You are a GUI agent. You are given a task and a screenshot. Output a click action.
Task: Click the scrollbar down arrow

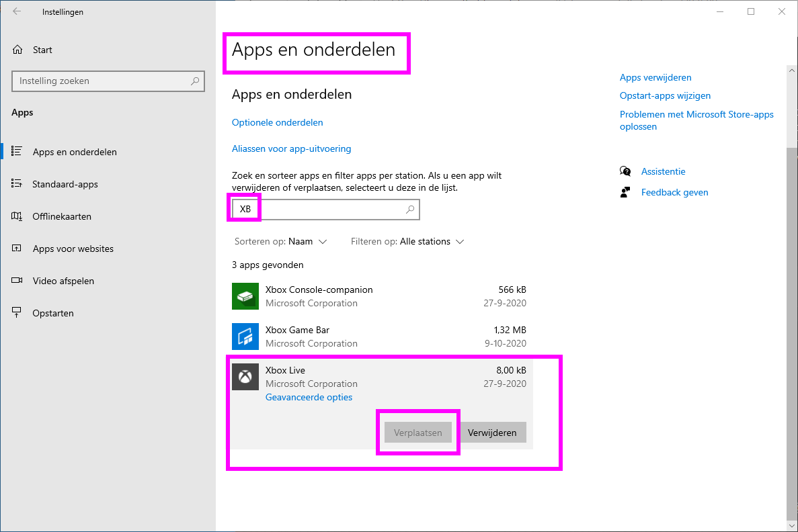791,526
